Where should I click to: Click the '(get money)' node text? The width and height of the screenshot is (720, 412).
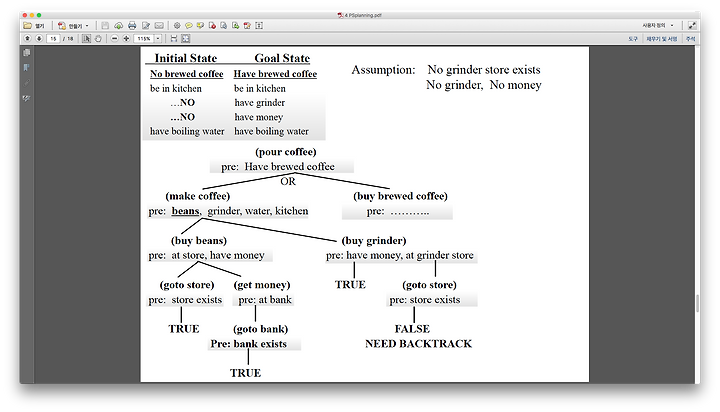pyautogui.click(x=262, y=285)
